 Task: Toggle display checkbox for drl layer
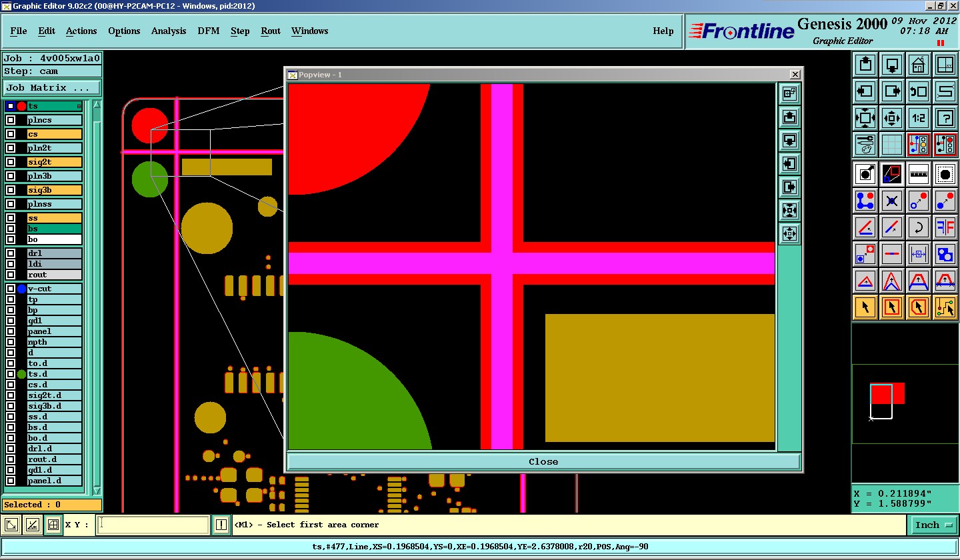click(11, 253)
